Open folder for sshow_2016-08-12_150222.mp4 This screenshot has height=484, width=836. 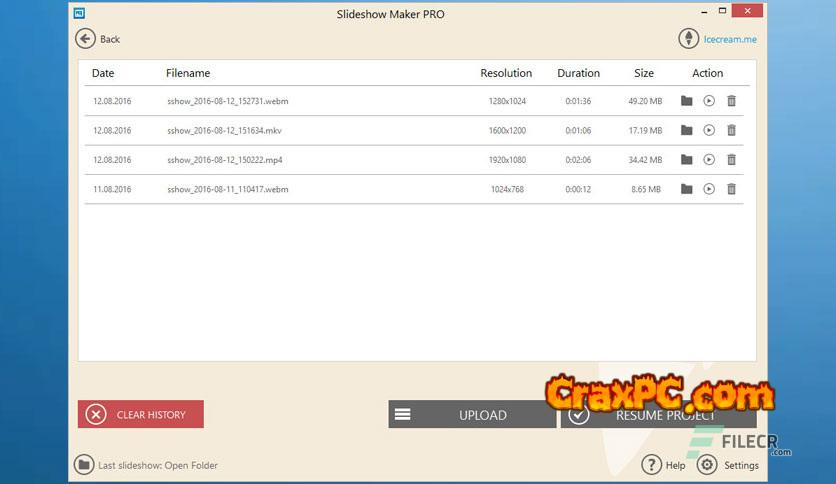[687, 159]
